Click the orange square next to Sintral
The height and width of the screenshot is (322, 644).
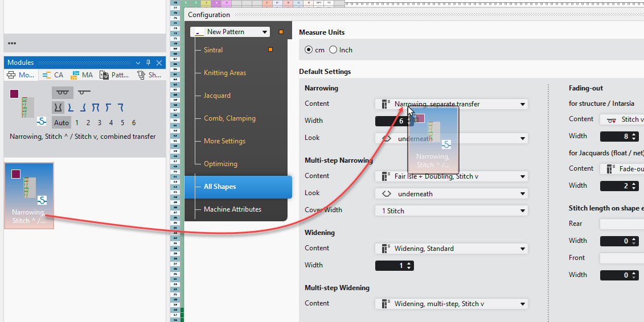tap(270, 50)
